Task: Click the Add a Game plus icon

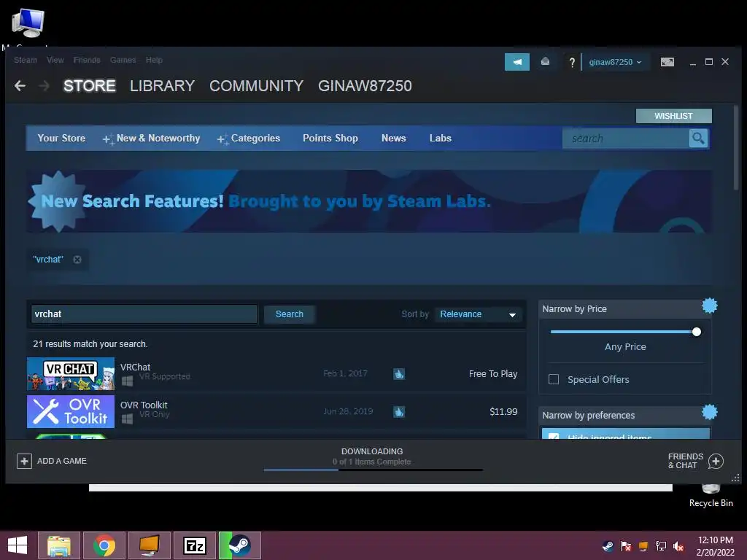Action: point(24,461)
